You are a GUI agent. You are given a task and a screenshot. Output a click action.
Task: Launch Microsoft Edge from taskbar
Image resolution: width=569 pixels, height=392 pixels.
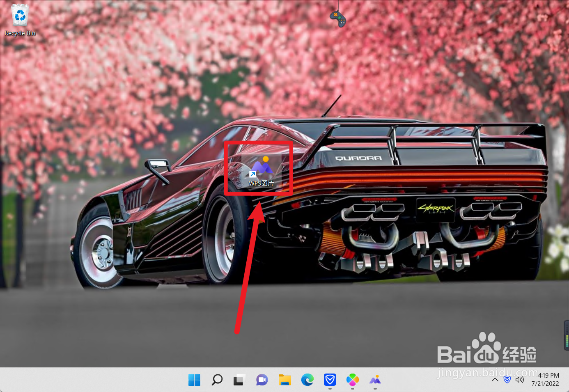click(307, 380)
